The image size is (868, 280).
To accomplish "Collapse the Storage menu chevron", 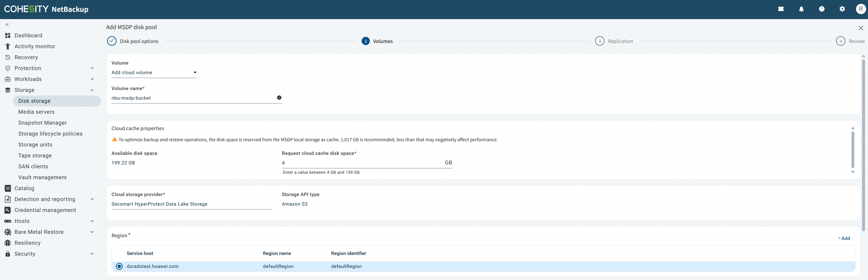I will pos(92,90).
